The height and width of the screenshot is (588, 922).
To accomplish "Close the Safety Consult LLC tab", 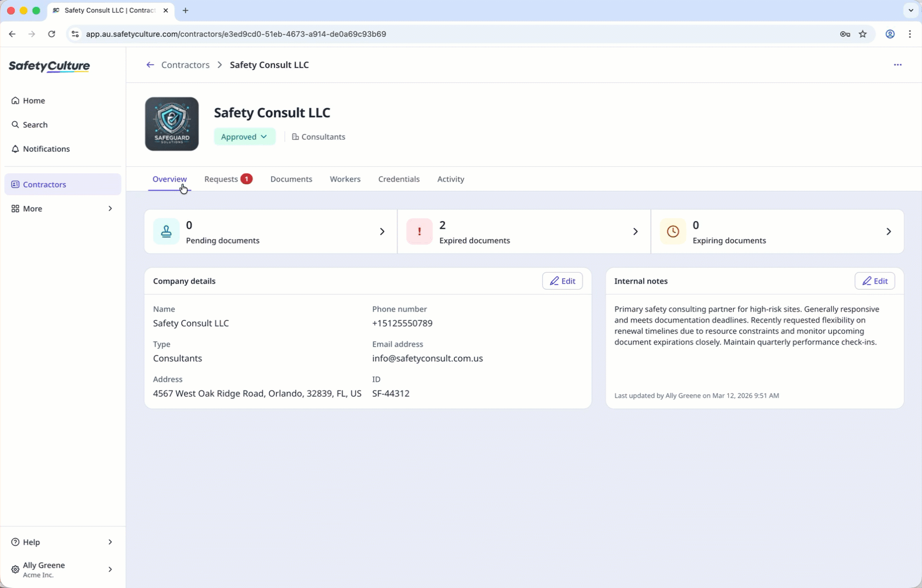I will 166,10.
